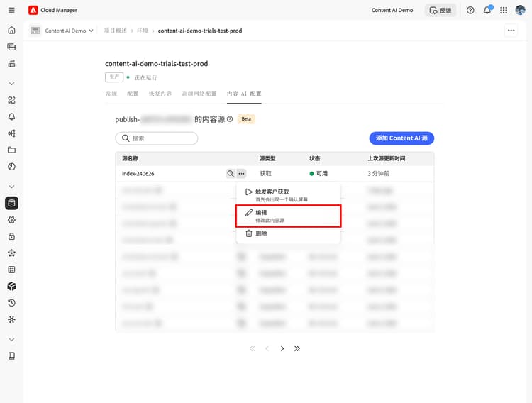
Task: Open the pipeline branch icon in sidebar
Action: tap(11, 133)
